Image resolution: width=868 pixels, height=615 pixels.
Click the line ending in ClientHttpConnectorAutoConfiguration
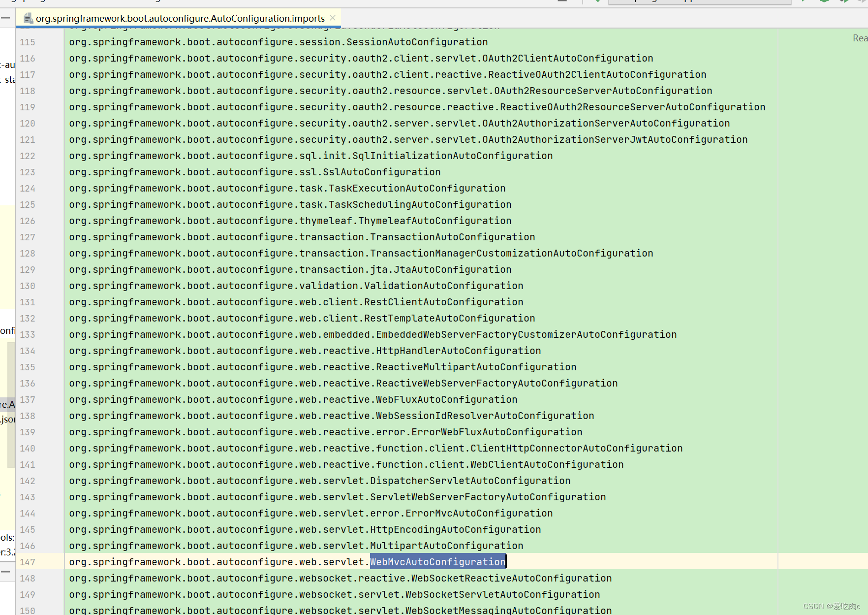tap(376, 448)
